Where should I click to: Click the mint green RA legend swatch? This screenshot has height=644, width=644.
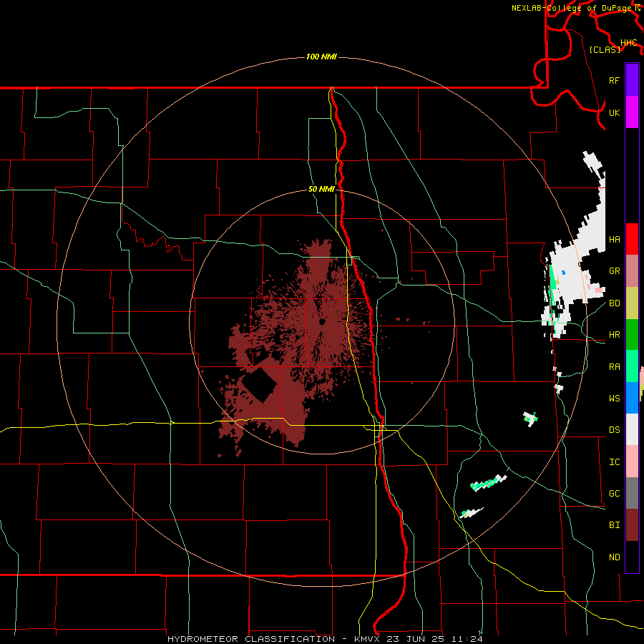pyautogui.click(x=632, y=366)
